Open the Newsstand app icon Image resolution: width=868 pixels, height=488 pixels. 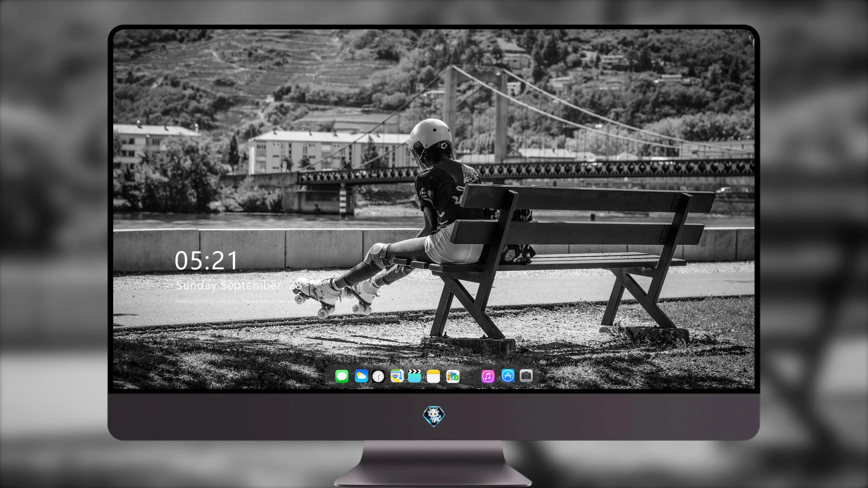coord(453,376)
